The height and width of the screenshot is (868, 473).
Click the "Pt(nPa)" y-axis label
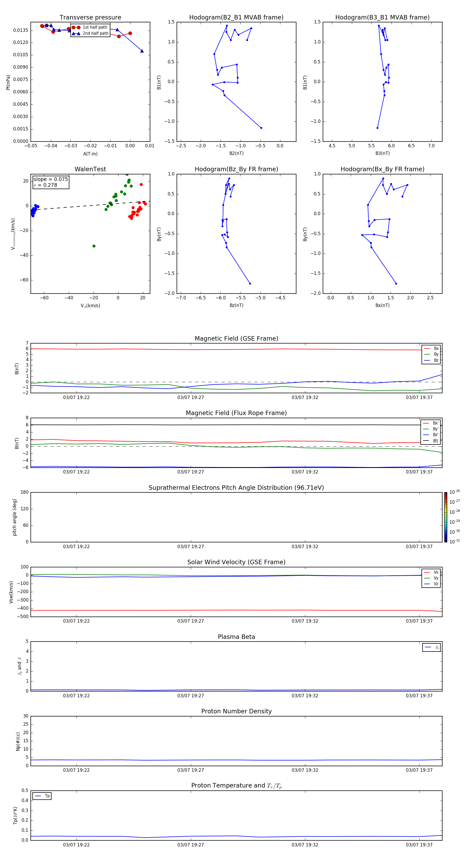tap(8, 82)
